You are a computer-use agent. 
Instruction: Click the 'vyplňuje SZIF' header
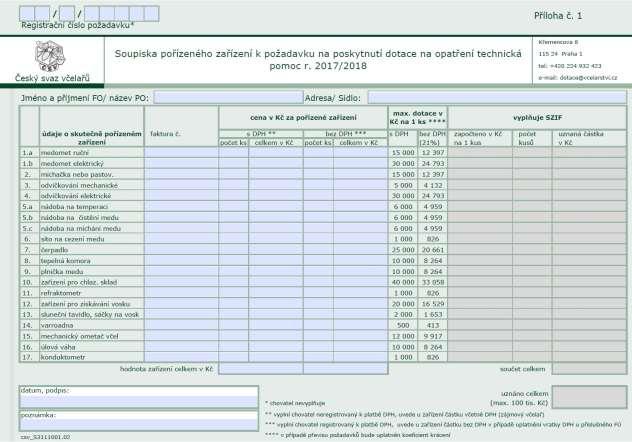(x=537, y=118)
